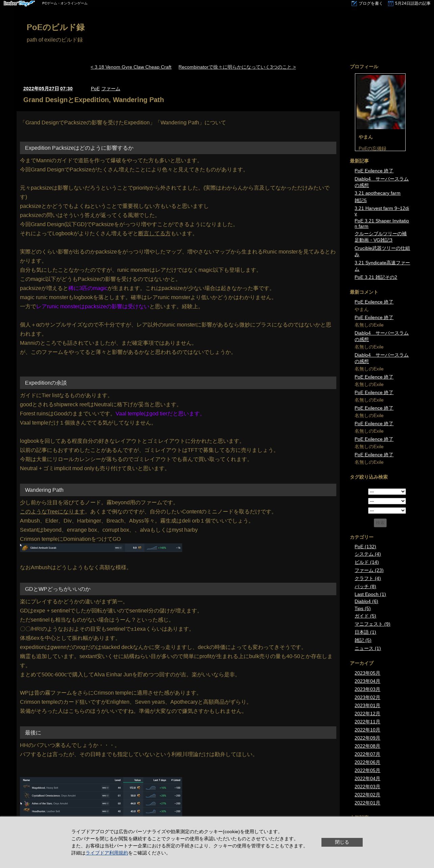The width and height of the screenshot is (434, 868).
Task: Open archive 2022年08月
Action: (x=367, y=746)
